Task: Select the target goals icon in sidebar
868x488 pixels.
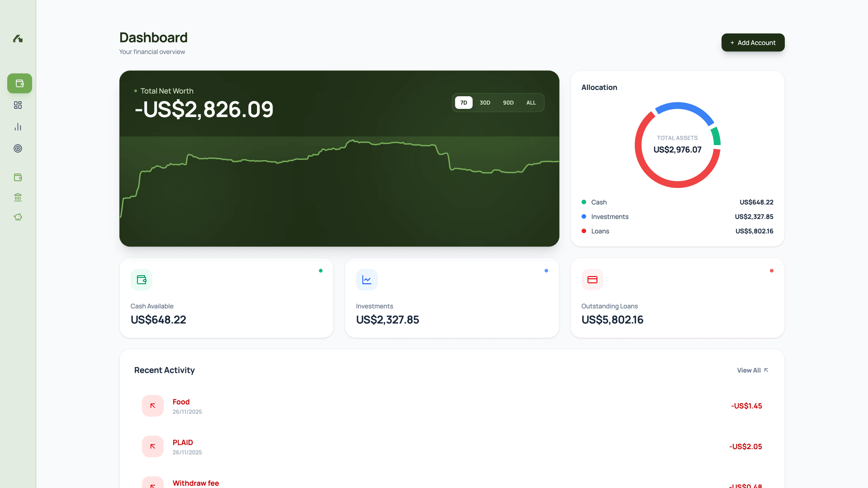Action: [18, 148]
